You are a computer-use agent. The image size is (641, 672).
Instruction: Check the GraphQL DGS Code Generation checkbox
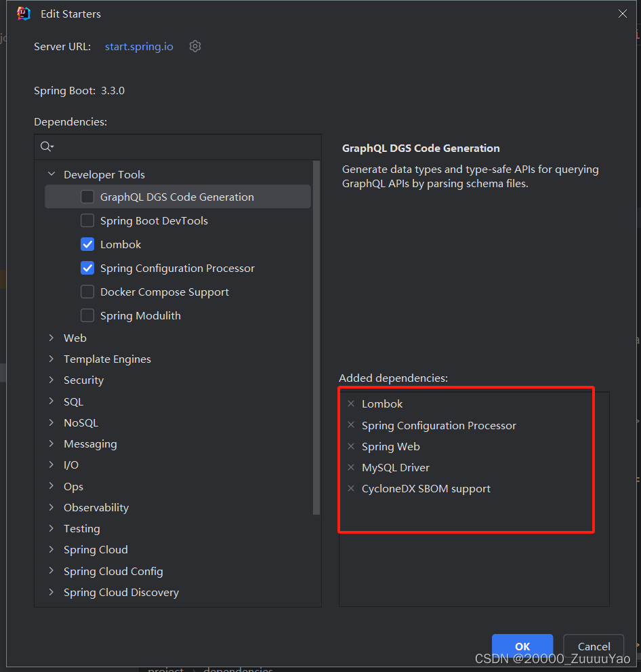87,197
